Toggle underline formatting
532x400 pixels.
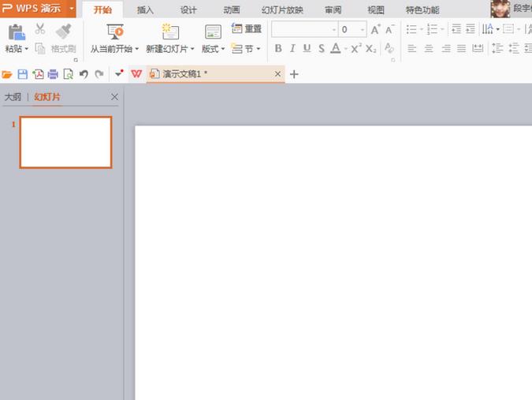click(307, 49)
